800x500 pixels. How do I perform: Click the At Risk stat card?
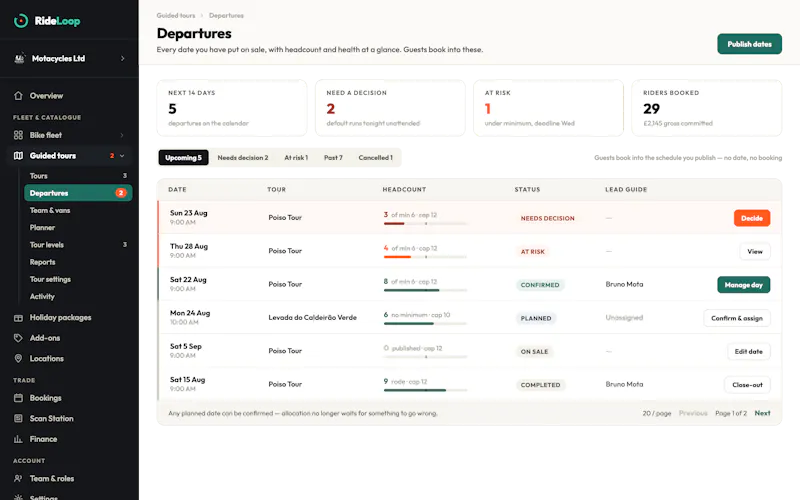click(x=548, y=108)
